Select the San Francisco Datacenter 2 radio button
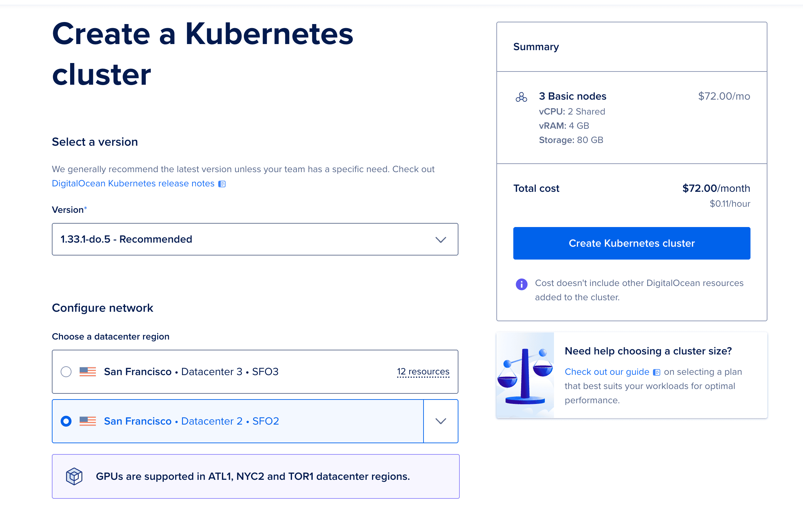This screenshot has height=532, width=803. pyautogui.click(x=66, y=421)
